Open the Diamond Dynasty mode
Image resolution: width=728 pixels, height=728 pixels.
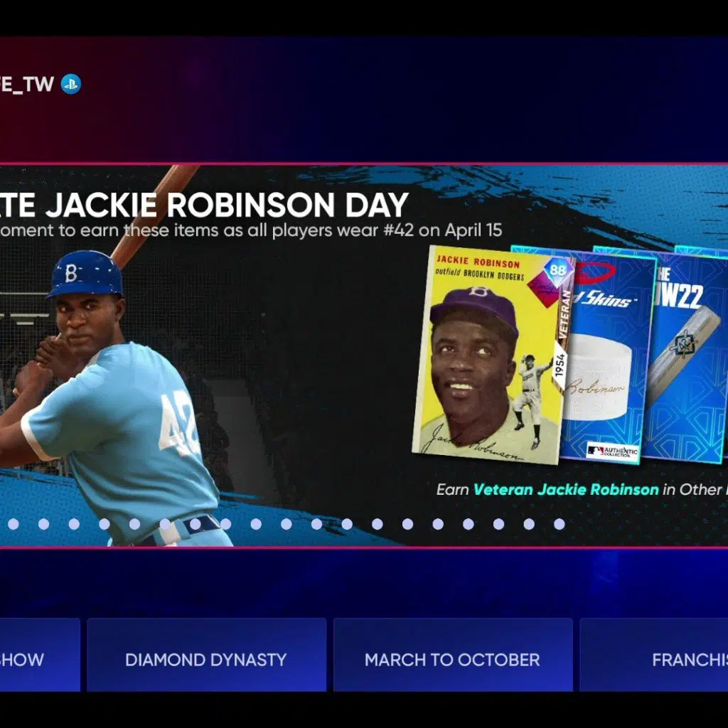[x=206, y=659]
